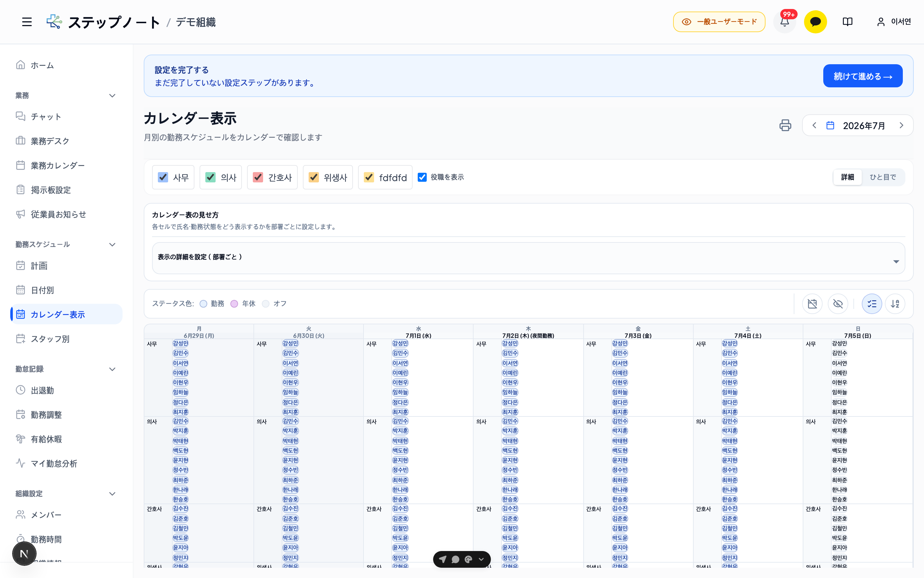Click 続けて進める button
Screen dimensions: 924x578
click(x=862, y=76)
